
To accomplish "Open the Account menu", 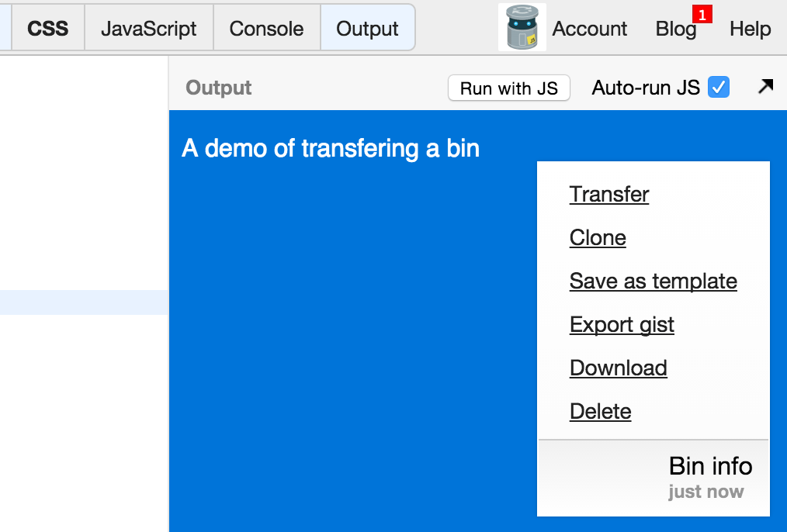I will pos(589,29).
